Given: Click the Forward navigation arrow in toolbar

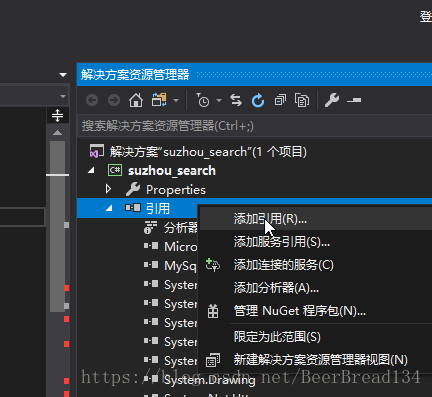Looking at the screenshot, I should coord(114,100).
